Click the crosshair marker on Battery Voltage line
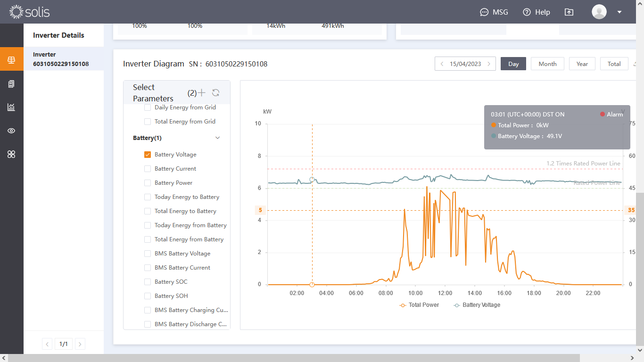Image resolution: width=644 pixels, height=362 pixels. pyautogui.click(x=312, y=180)
